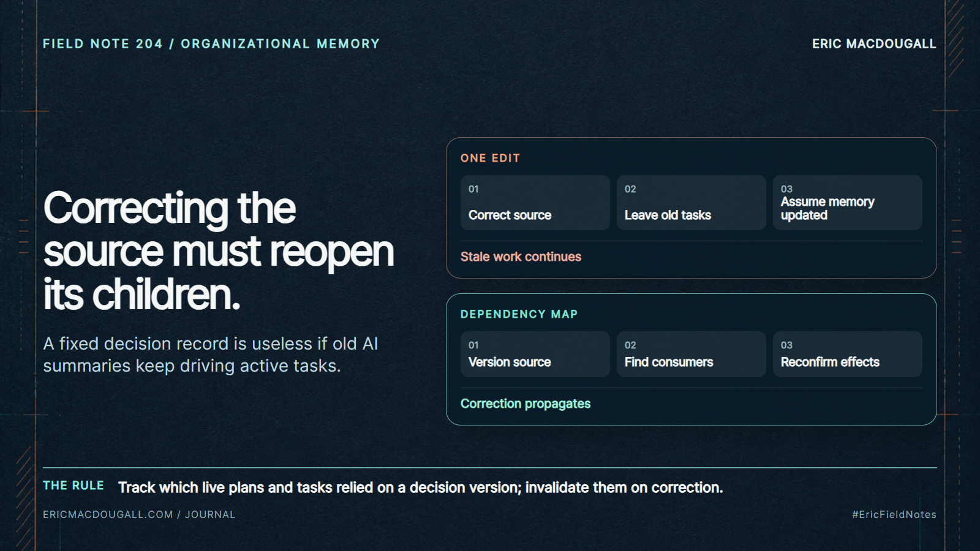Select the 'Version source' step card
This screenshot has height=551, width=980.
[x=535, y=354]
